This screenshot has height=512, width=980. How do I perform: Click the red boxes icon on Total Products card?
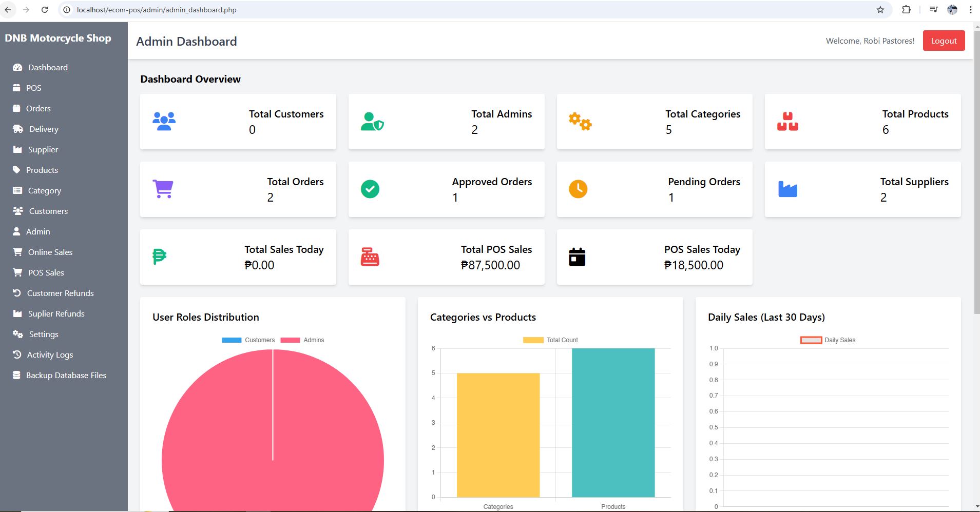click(x=787, y=122)
